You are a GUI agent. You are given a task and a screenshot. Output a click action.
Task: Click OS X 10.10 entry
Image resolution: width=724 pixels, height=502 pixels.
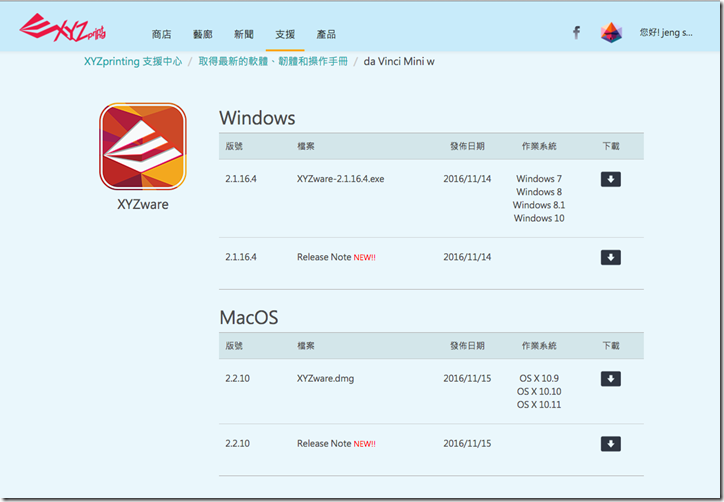539,391
